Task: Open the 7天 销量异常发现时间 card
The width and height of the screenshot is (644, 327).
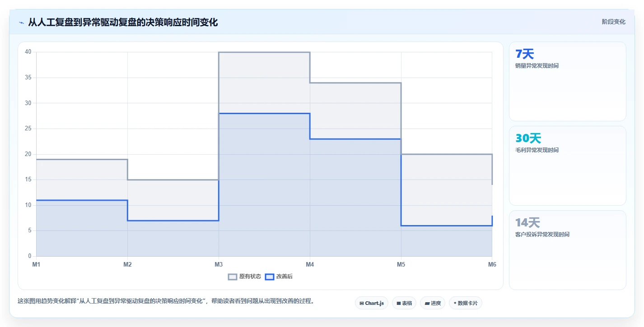Action: point(568,82)
